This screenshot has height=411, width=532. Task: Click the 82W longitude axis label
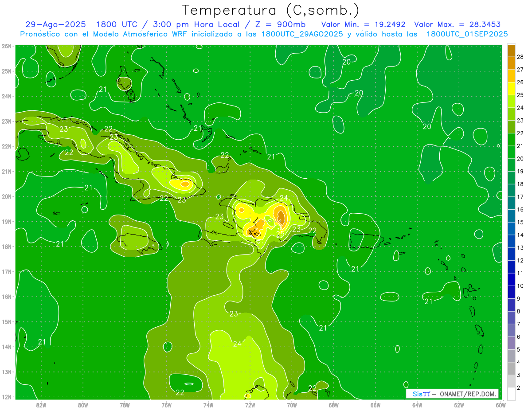(x=41, y=405)
